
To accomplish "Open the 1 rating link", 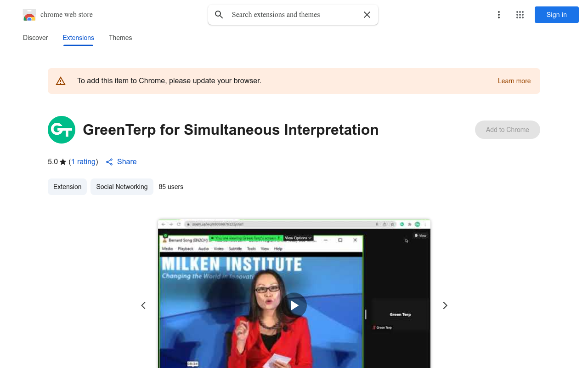I will click(83, 161).
